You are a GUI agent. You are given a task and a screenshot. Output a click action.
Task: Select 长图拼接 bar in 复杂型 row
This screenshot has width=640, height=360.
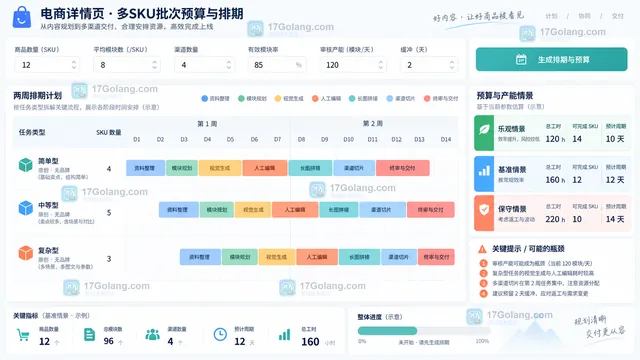tap(359, 257)
